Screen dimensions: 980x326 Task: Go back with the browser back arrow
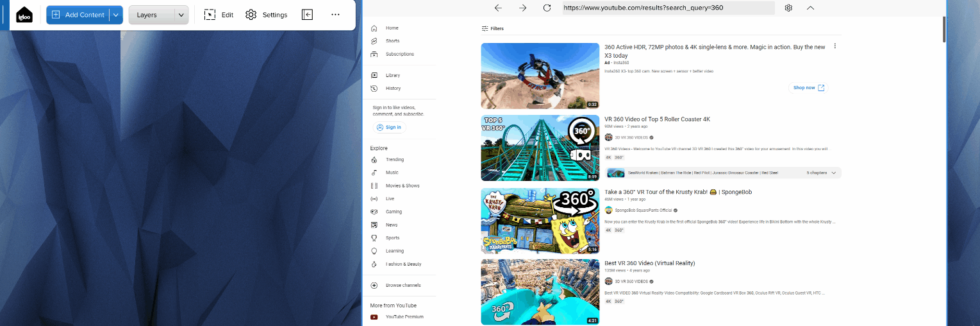coord(498,8)
